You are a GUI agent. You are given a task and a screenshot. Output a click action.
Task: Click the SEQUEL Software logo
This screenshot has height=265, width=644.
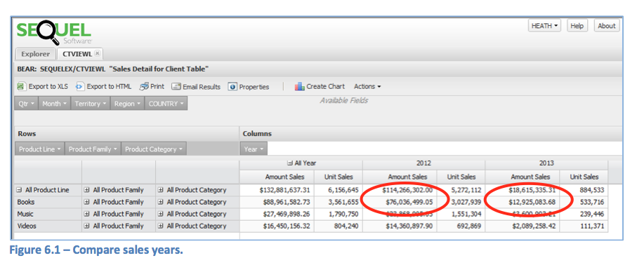click(54, 33)
